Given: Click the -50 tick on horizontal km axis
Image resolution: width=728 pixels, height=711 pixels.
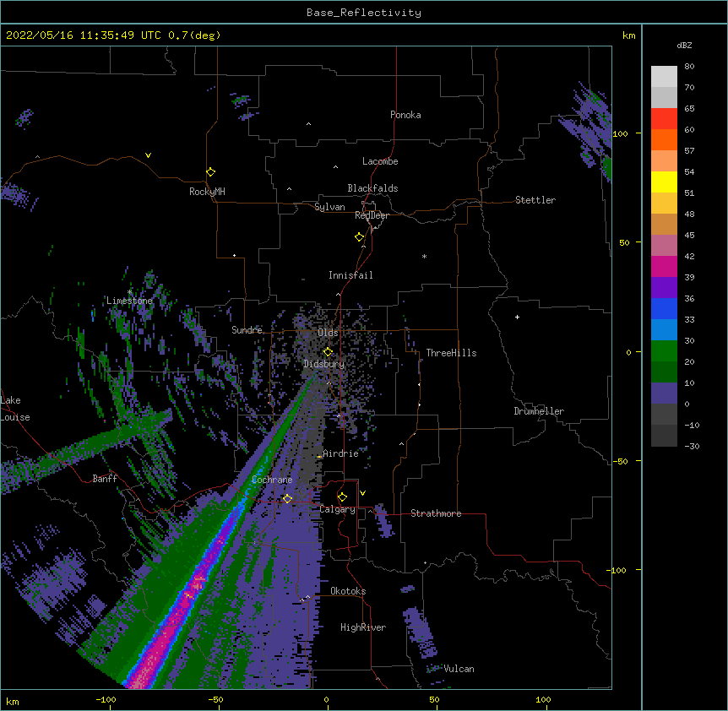Looking at the screenshot, I should (215, 699).
